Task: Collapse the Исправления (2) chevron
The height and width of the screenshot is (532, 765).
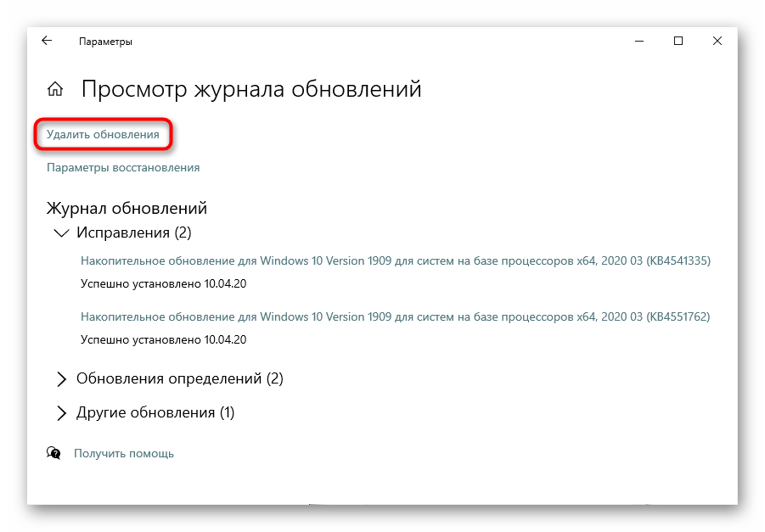Action: 61,232
